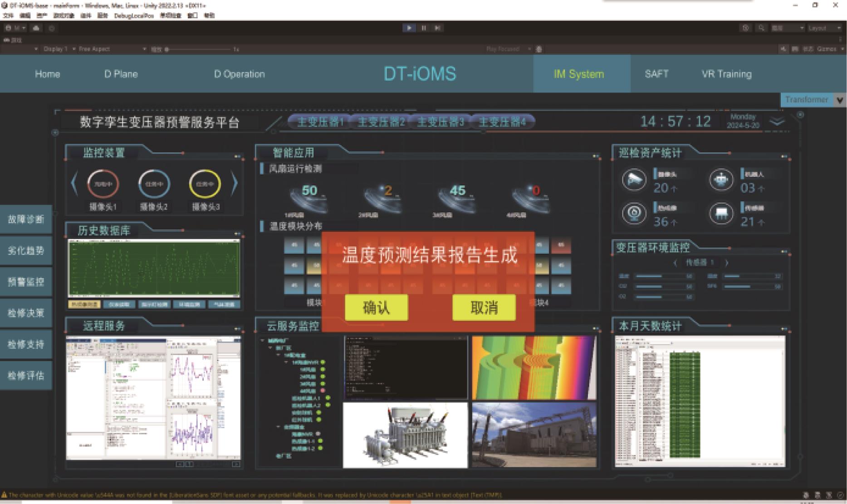Go to the Home tab

click(x=48, y=74)
